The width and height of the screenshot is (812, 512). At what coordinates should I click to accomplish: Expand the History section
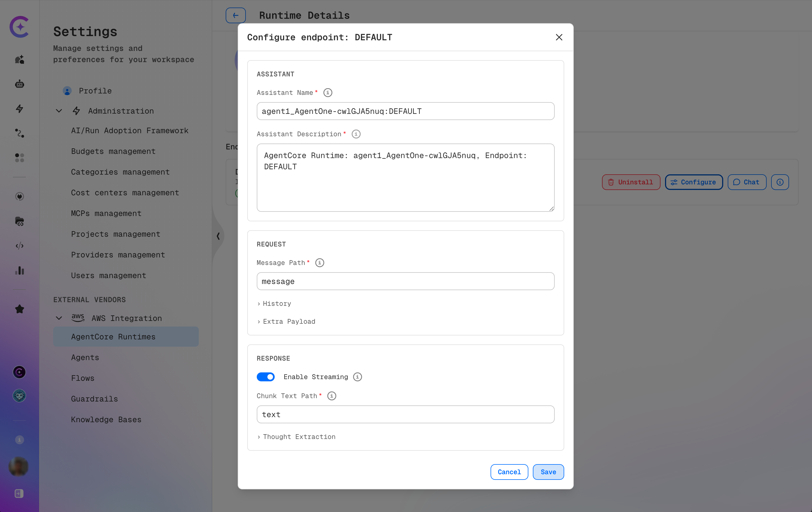tap(274, 304)
